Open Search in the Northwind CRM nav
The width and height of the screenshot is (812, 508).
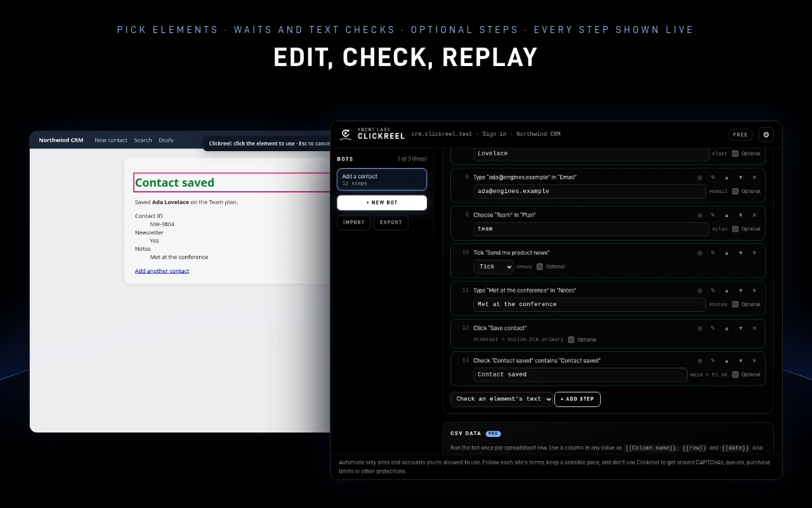point(143,140)
